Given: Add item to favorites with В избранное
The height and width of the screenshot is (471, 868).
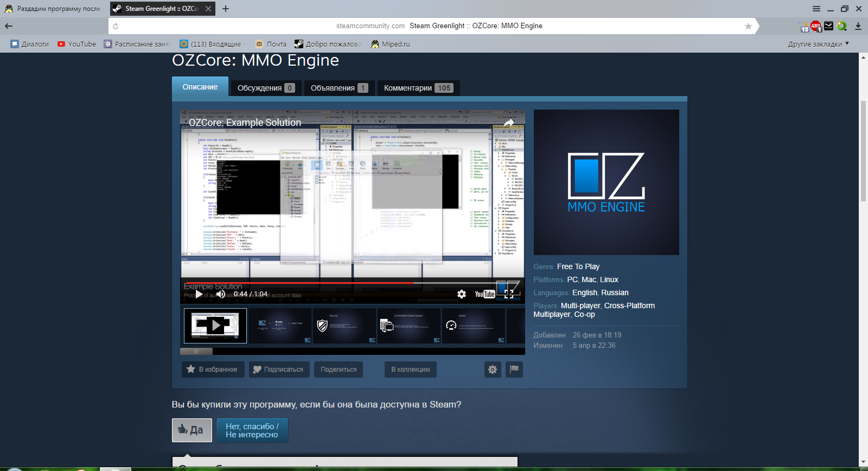Looking at the screenshot, I should (213, 370).
